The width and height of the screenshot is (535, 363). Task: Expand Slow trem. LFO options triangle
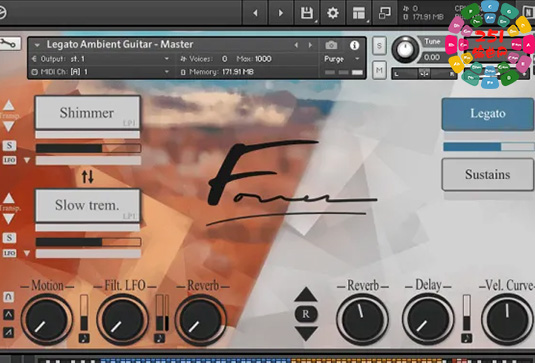point(27,253)
